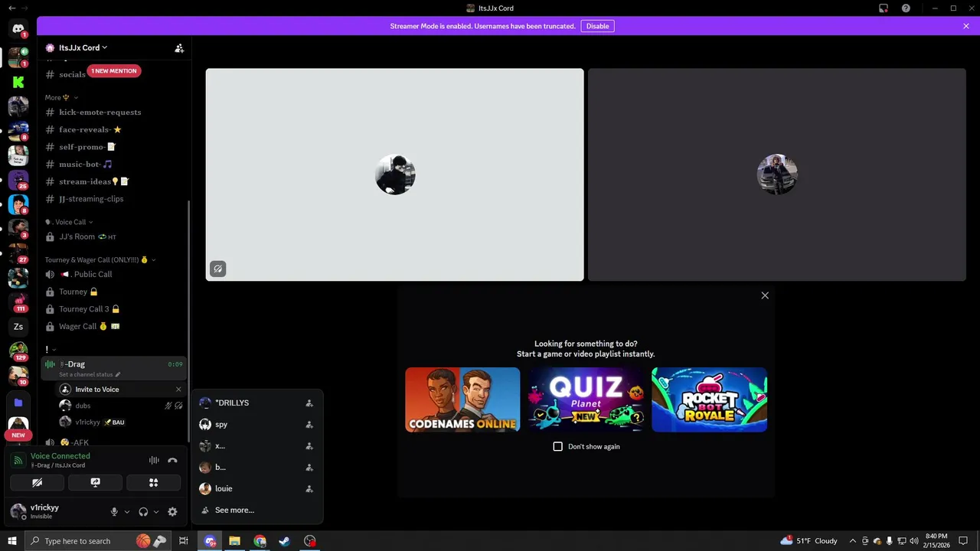Open music-bot channel
980x551 pixels.
(x=113, y=165)
